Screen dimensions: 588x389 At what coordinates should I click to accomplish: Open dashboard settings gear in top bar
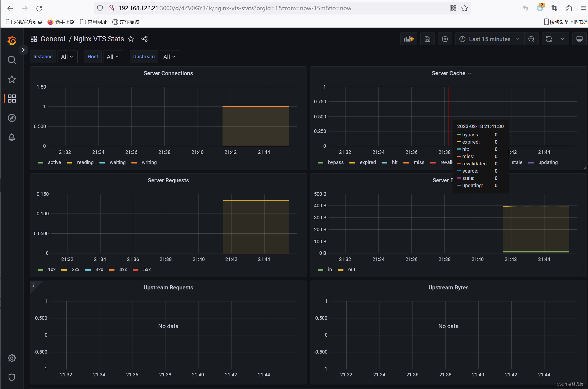click(445, 39)
